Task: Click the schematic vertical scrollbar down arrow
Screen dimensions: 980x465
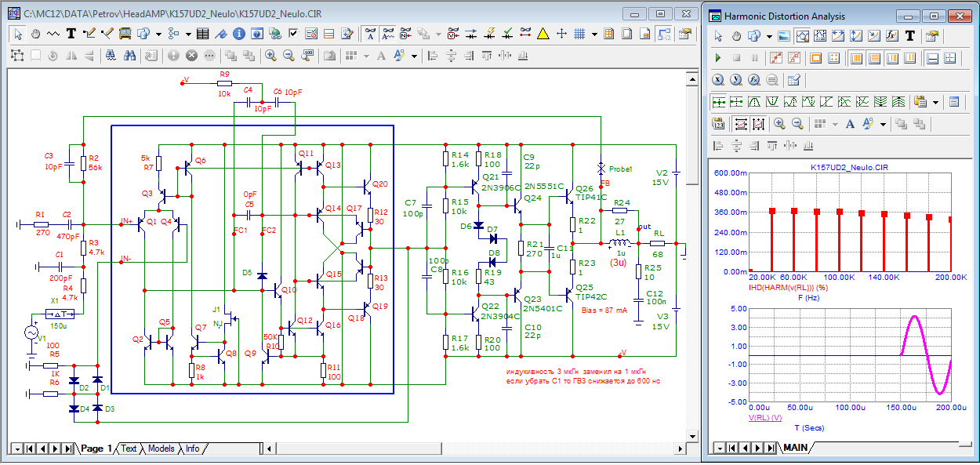Action: [x=691, y=436]
